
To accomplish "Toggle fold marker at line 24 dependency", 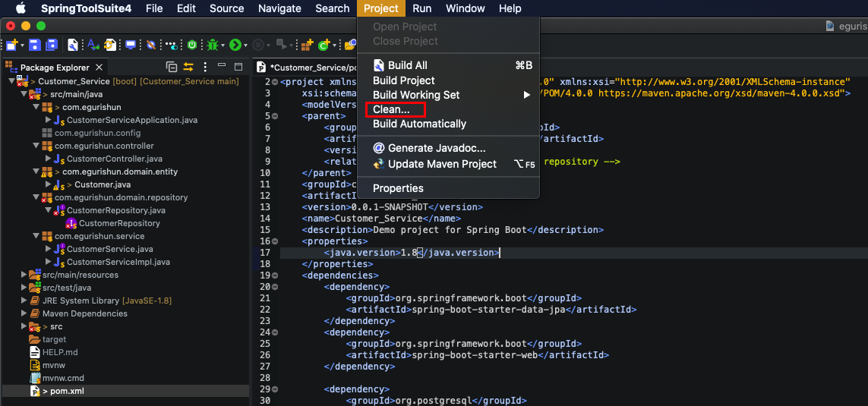I will coord(275,332).
